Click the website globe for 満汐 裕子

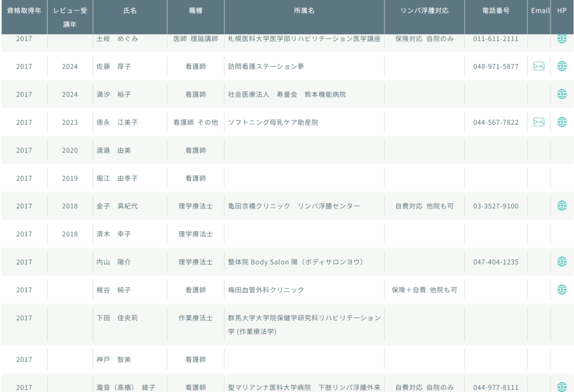coord(562,94)
